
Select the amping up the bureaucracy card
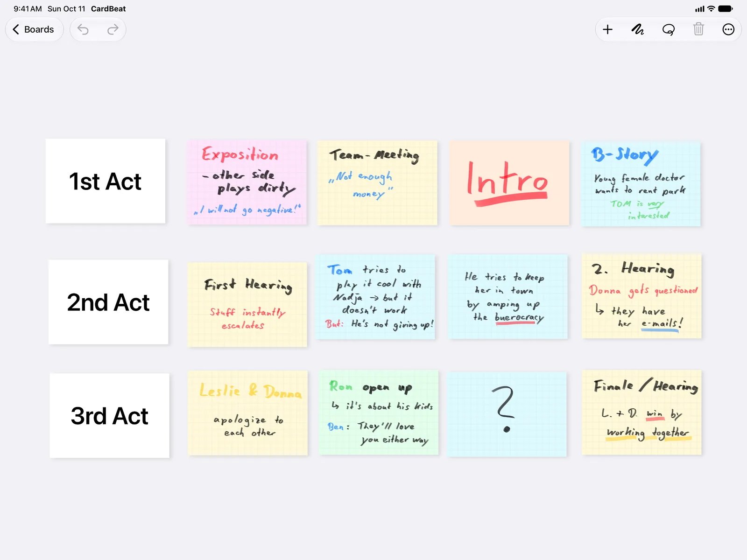(507, 297)
